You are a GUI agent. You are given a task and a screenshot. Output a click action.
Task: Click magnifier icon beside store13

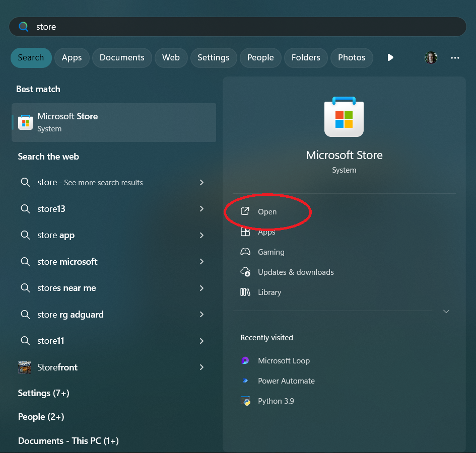tap(25, 209)
